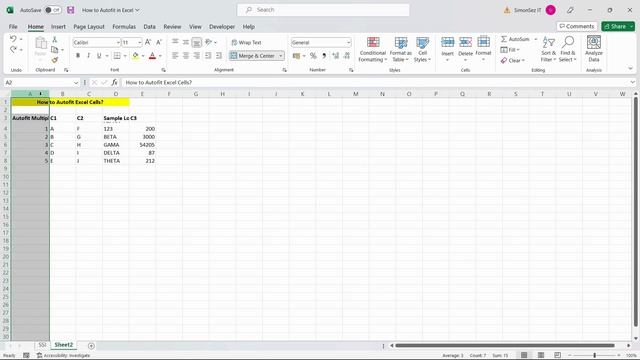
Task: Decrease font size with the small A
Action: pyautogui.click(x=159, y=42)
